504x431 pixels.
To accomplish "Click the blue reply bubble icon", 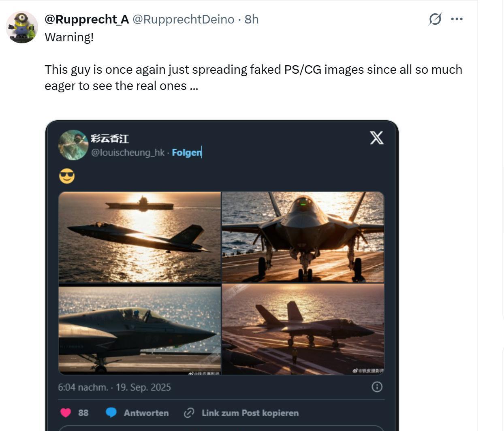I will (x=111, y=413).
